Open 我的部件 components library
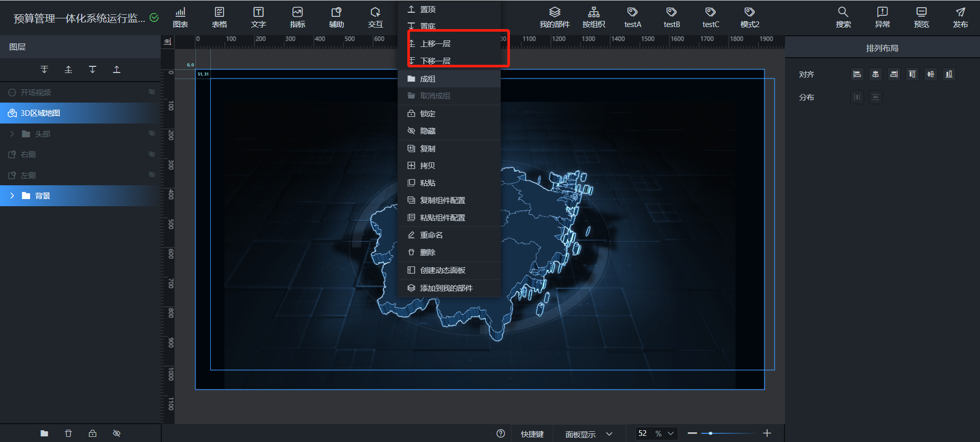 (x=554, y=17)
